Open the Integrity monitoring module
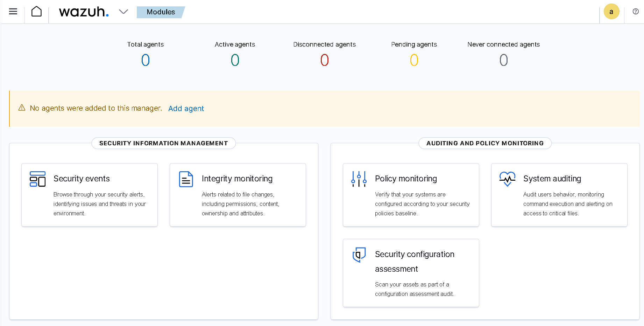Screen dimensions: 644x326 [238, 195]
